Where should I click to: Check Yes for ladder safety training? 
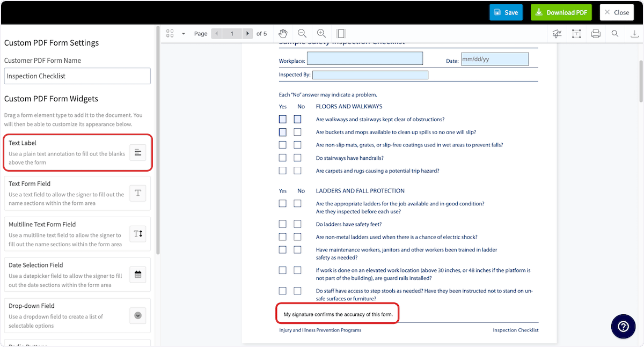[x=283, y=250]
